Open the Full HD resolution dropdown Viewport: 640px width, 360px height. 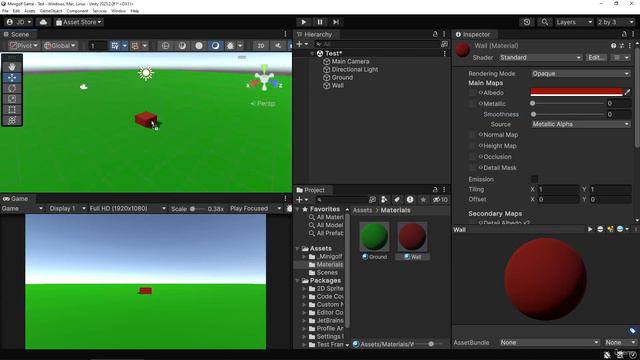(x=127, y=209)
